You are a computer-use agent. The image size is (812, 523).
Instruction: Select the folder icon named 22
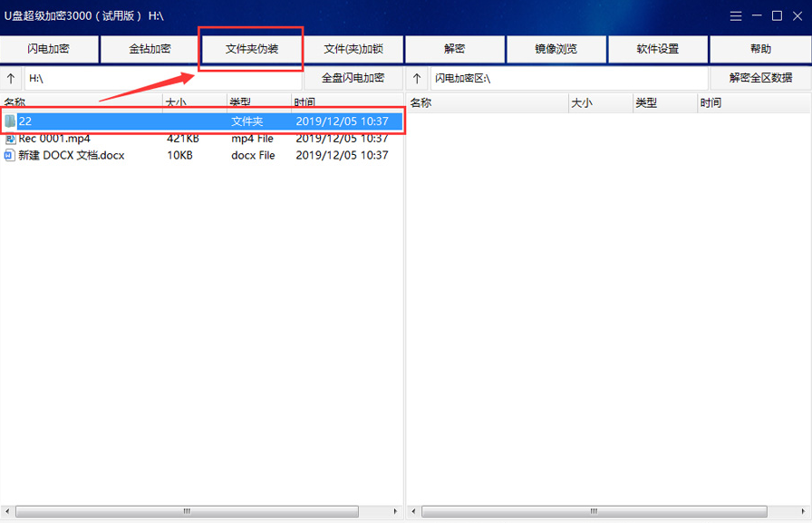click(x=10, y=121)
